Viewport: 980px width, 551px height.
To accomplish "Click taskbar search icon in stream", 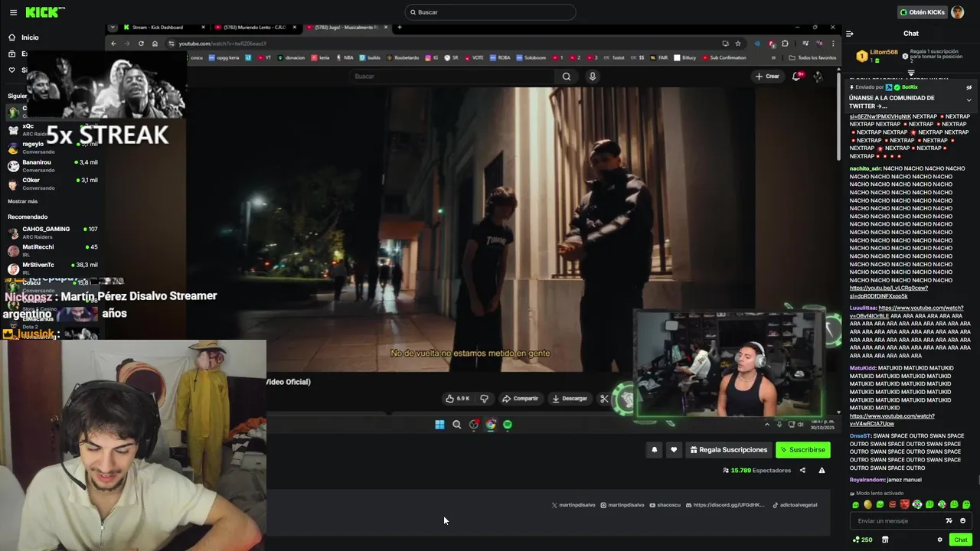I will 457,425.
